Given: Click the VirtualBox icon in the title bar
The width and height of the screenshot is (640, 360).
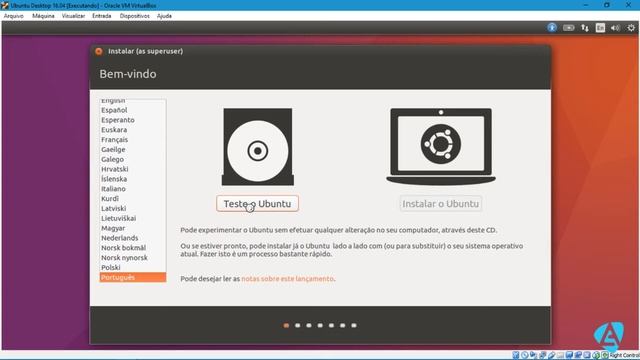Looking at the screenshot, I should click(5, 5).
